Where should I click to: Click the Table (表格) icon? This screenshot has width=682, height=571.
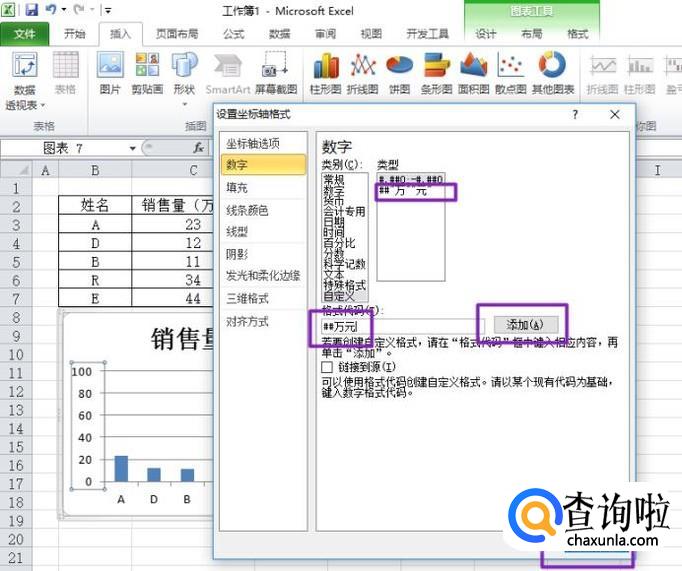[x=65, y=73]
